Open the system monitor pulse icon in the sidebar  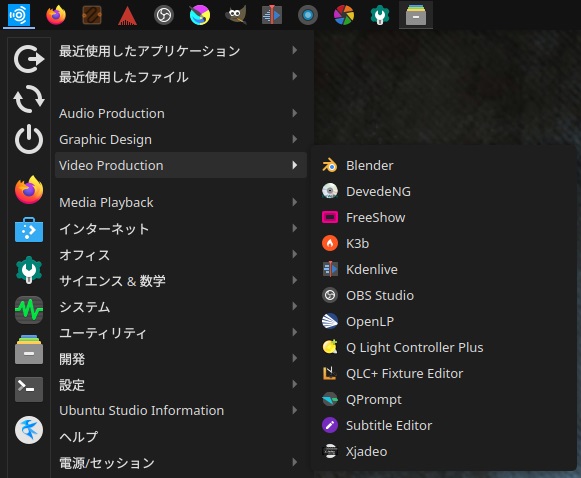pyautogui.click(x=29, y=310)
